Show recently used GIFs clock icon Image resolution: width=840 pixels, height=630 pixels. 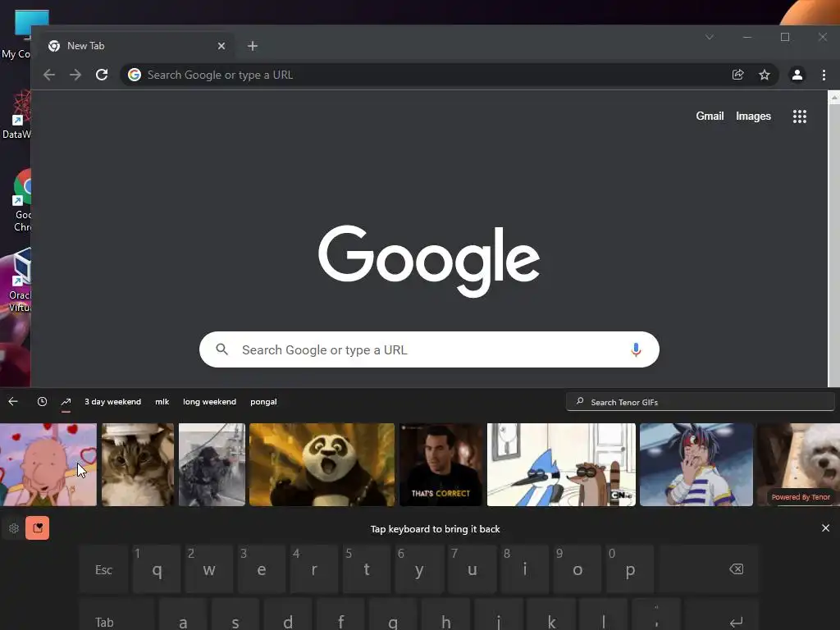[x=42, y=401]
